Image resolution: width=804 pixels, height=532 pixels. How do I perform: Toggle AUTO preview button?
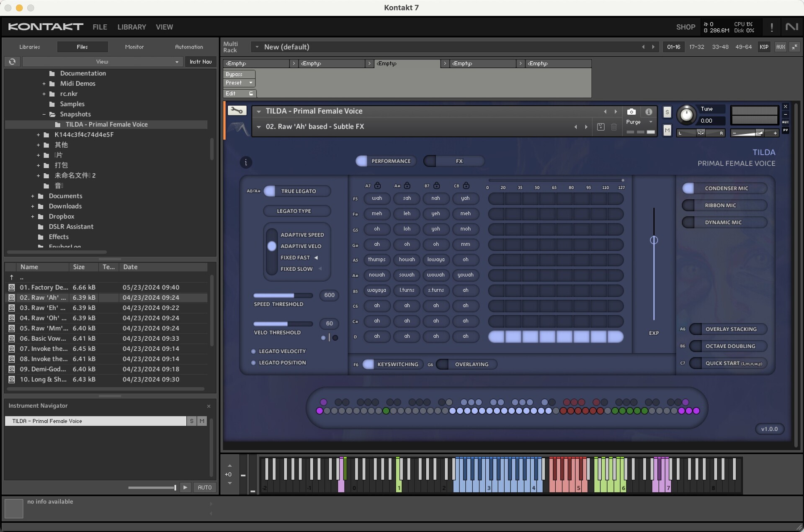205,487
